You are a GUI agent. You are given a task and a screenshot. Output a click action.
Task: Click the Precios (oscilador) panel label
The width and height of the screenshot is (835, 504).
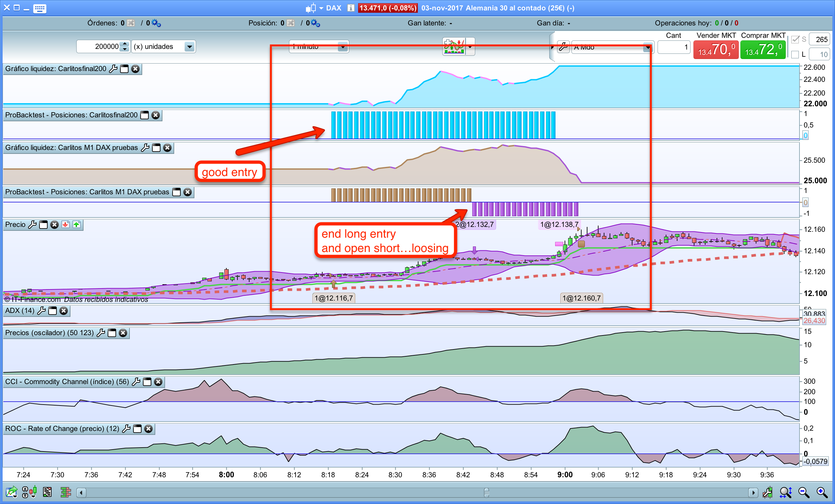50,333
